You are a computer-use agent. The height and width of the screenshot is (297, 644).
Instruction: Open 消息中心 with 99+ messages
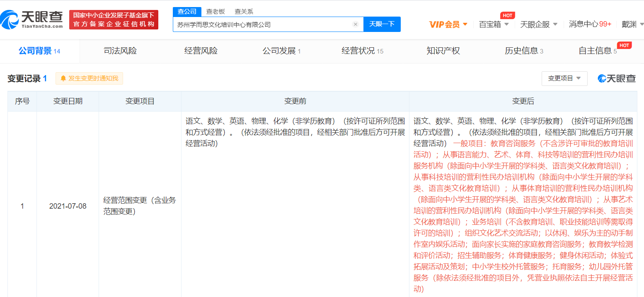pos(590,24)
